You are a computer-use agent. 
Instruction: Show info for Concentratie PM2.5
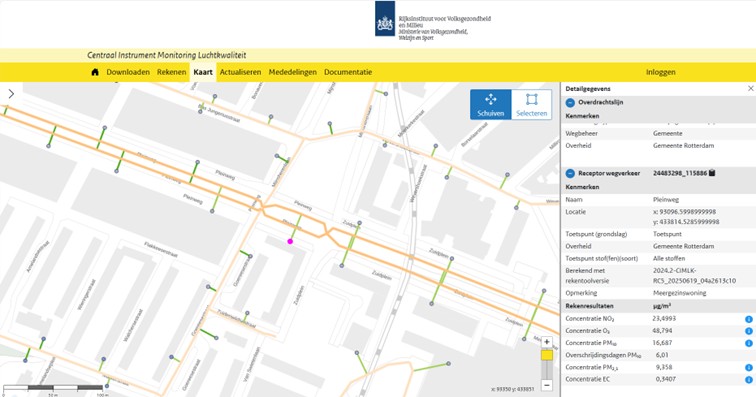click(749, 367)
